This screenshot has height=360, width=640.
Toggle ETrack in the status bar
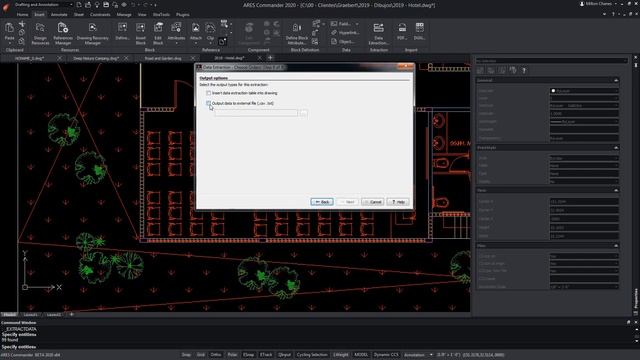pyautogui.click(x=266, y=355)
